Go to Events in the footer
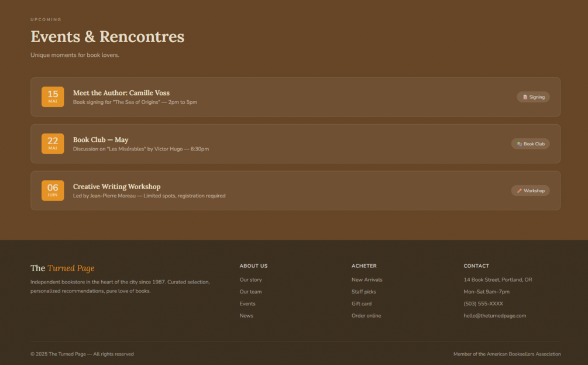Image resolution: width=588 pixels, height=365 pixels. click(x=247, y=304)
